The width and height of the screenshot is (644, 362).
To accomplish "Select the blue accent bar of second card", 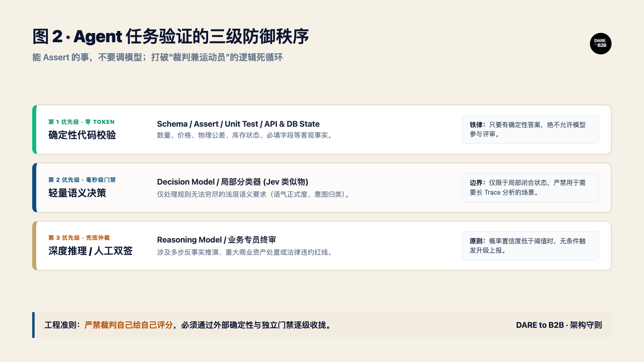I will (35, 187).
